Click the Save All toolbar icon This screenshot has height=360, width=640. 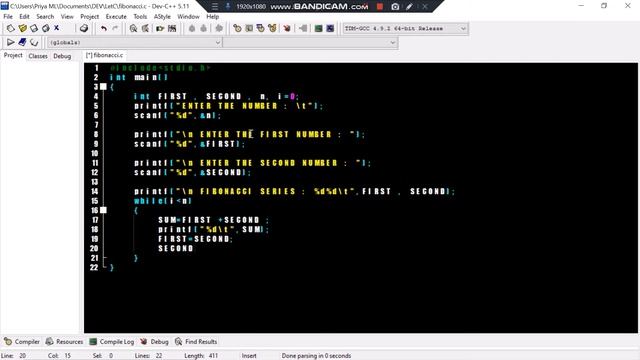45,28
